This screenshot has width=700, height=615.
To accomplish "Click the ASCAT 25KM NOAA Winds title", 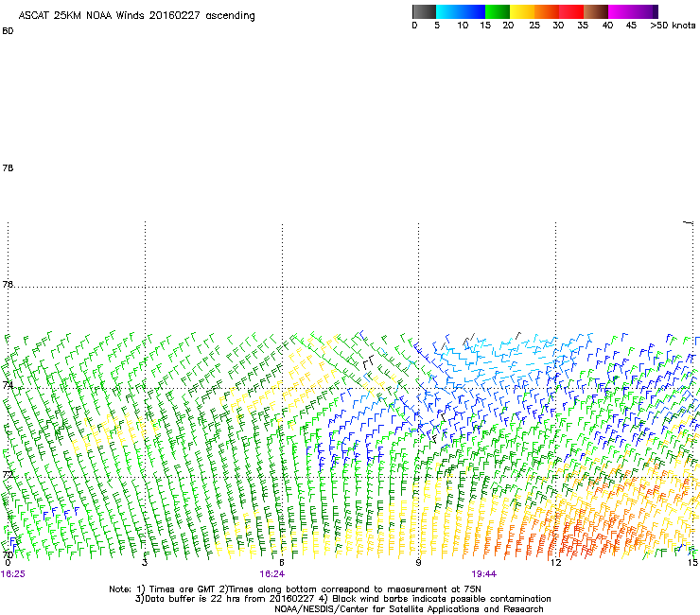I will point(136,16).
